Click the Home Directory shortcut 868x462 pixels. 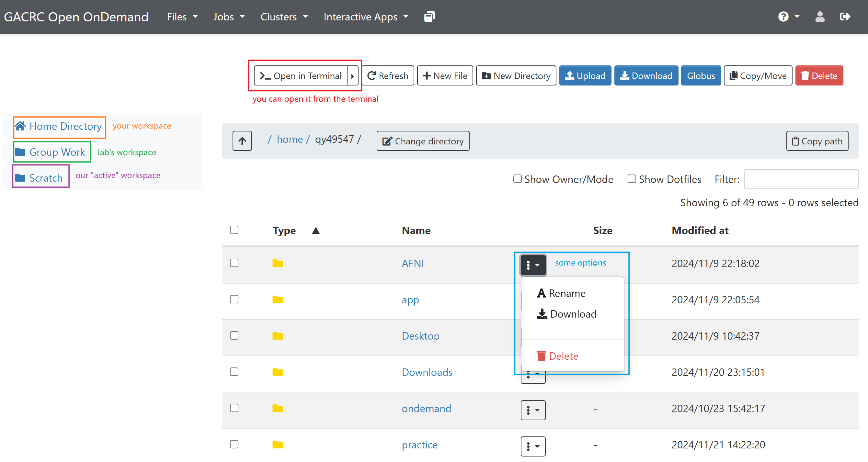(59, 126)
